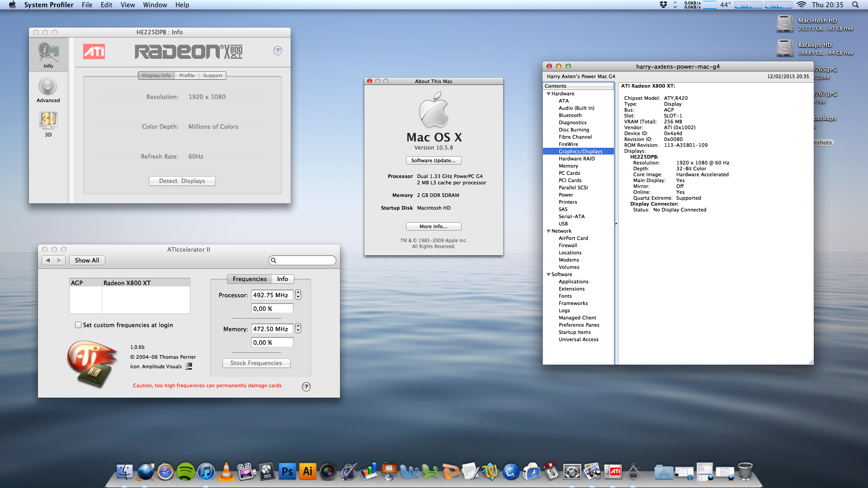Select Memory in the Contents list
868x488 pixels.
[568, 166]
